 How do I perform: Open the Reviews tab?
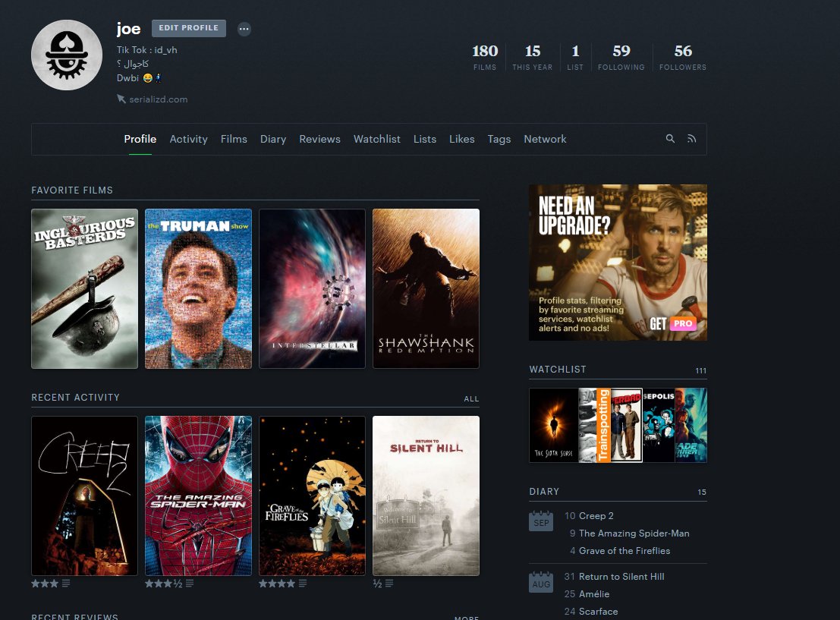point(319,139)
